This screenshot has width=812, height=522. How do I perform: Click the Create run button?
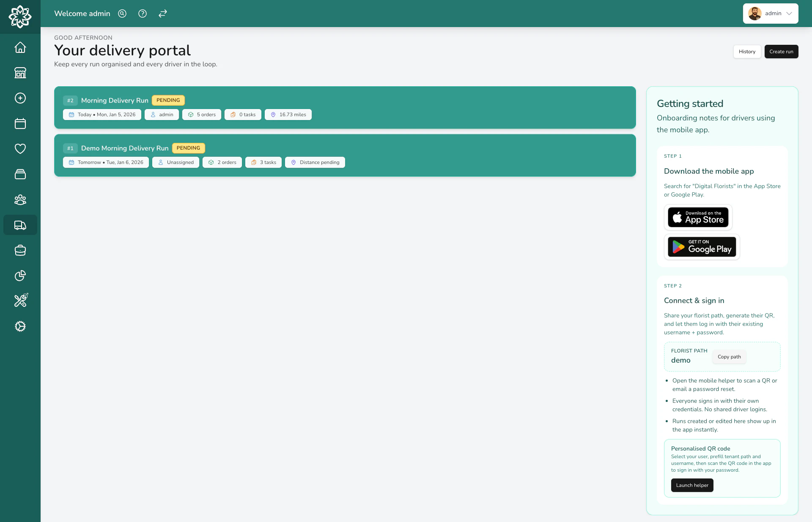(x=781, y=52)
